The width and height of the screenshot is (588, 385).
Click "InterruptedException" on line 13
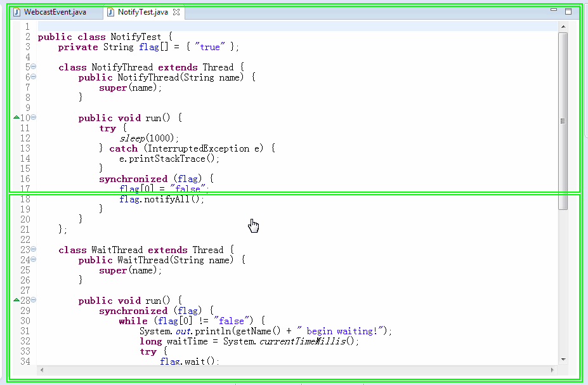point(199,148)
